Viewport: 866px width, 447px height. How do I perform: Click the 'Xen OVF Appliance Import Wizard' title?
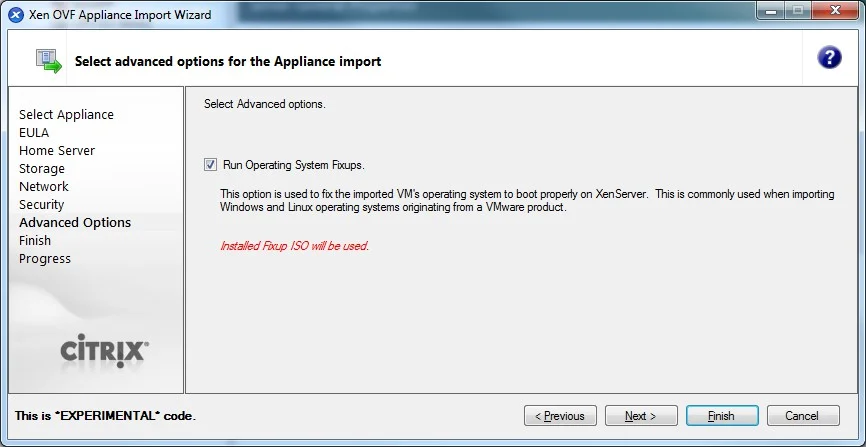(x=120, y=15)
